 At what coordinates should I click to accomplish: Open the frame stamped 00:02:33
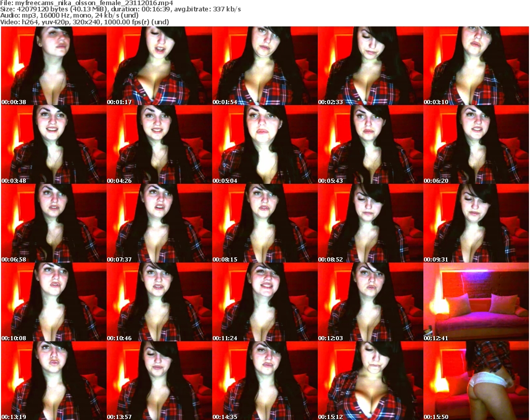point(371,66)
